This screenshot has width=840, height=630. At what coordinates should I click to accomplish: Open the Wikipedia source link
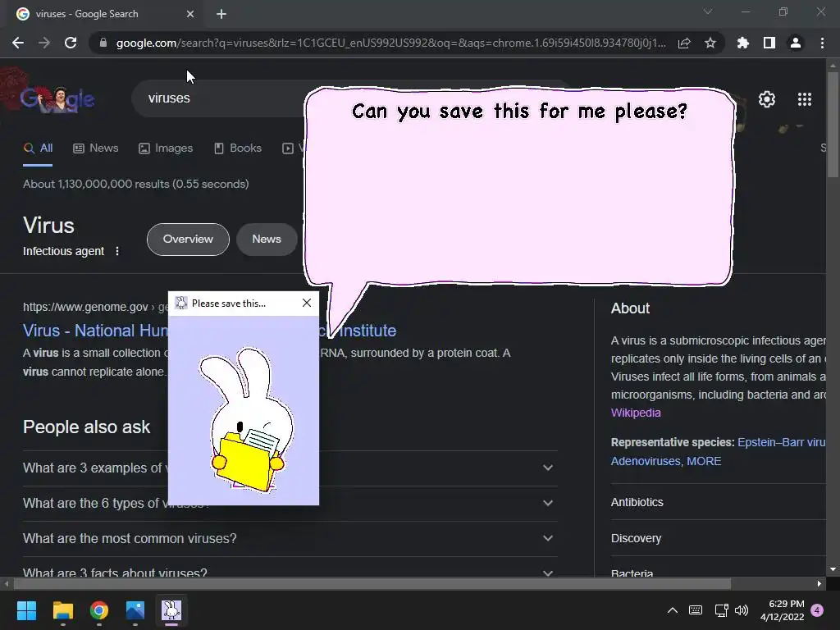[636, 413]
